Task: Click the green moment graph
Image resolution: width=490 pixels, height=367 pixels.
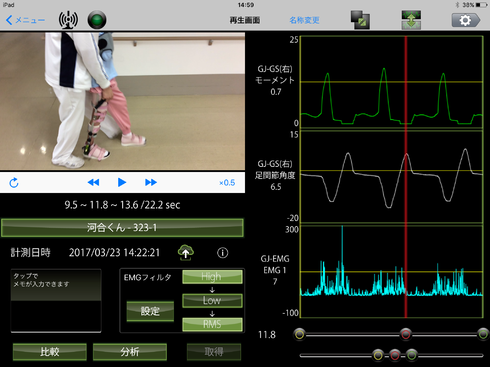Action: click(x=392, y=82)
